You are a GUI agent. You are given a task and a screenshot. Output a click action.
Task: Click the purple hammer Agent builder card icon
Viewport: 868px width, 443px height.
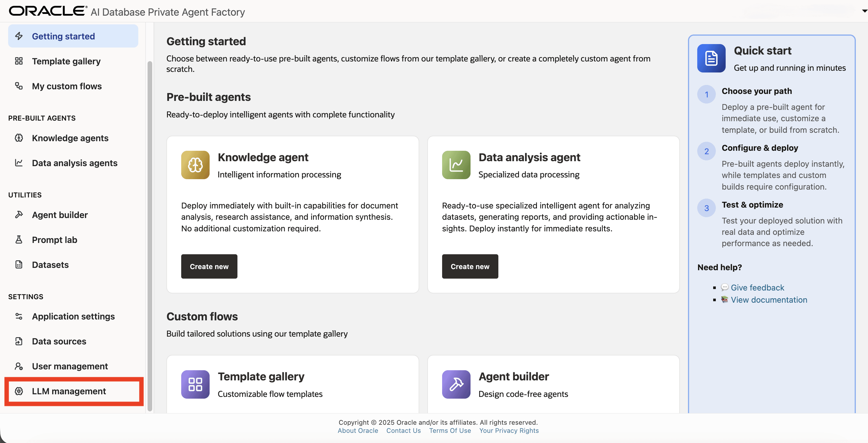pyautogui.click(x=456, y=384)
